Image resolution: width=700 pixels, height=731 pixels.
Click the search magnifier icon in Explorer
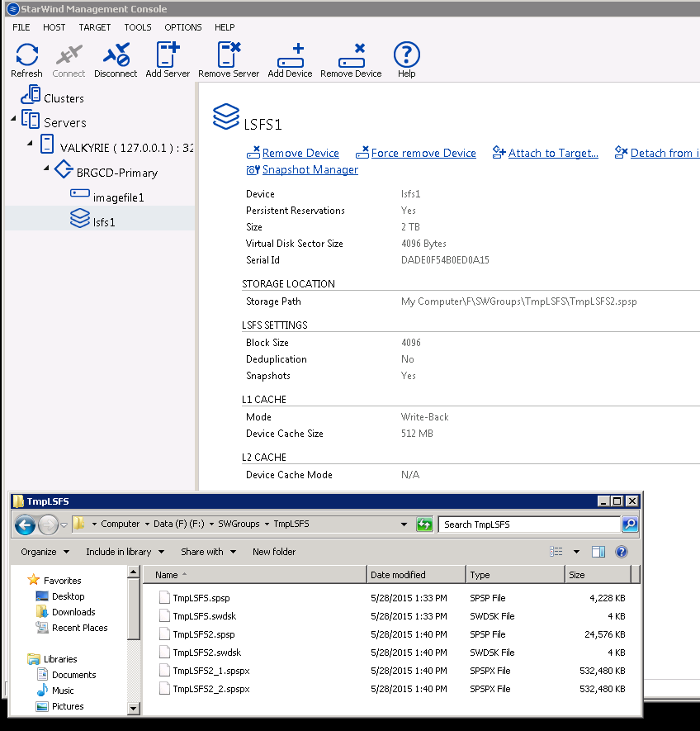(630, 525)
